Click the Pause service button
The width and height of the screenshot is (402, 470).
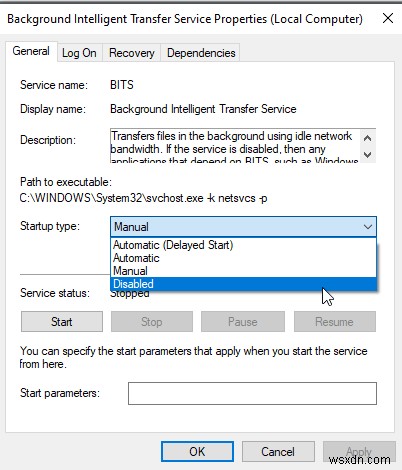pyautogui.click(x=243, y=322)
